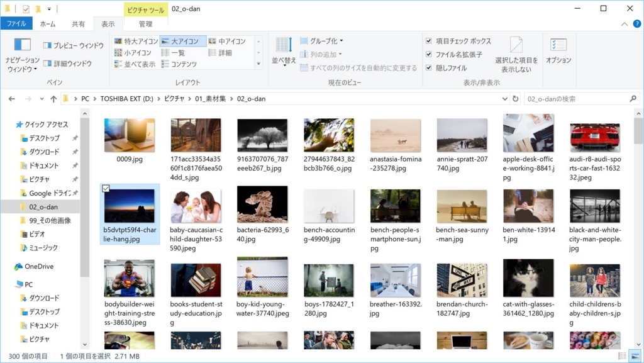644x363 pixels.
Task: Open OneDrive in navigation pane
Action: 35,267
